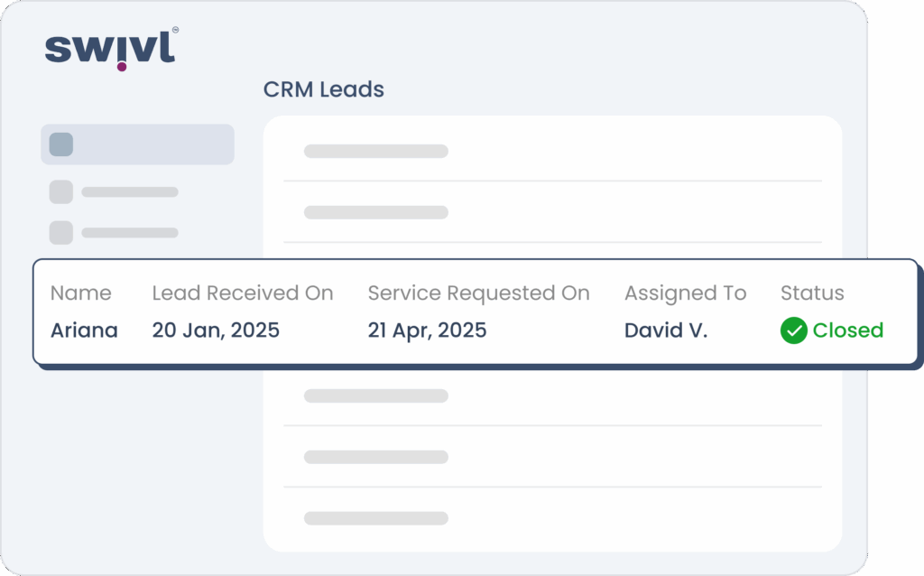Click the Closed status label
This screenshot has width=924, height=576.
(848, 330)
